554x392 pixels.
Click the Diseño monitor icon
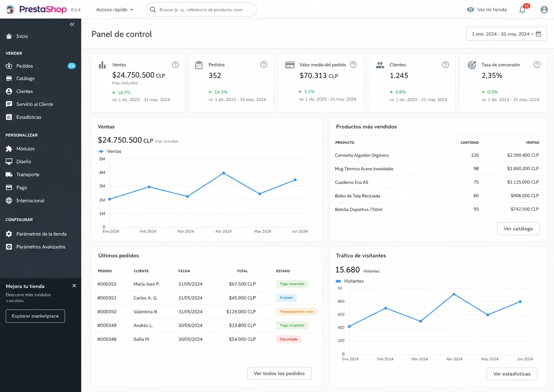pos(9,162)
